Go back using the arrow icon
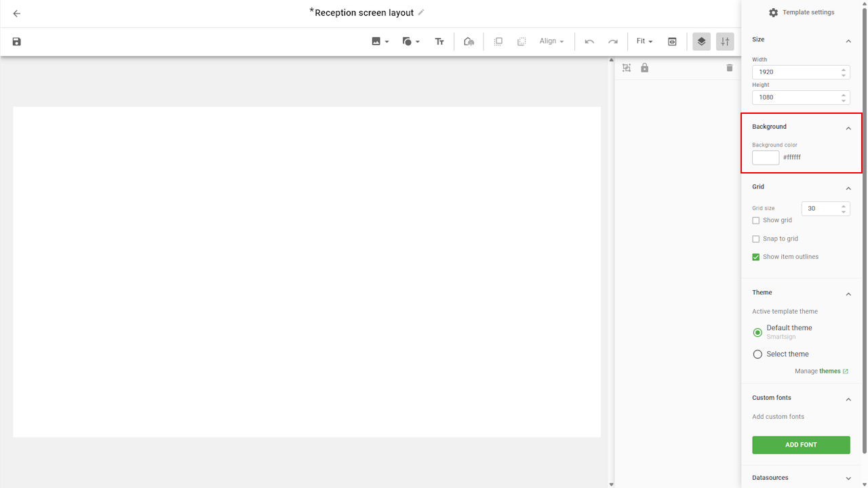The image size is (868, 488). tap(17, 14)
